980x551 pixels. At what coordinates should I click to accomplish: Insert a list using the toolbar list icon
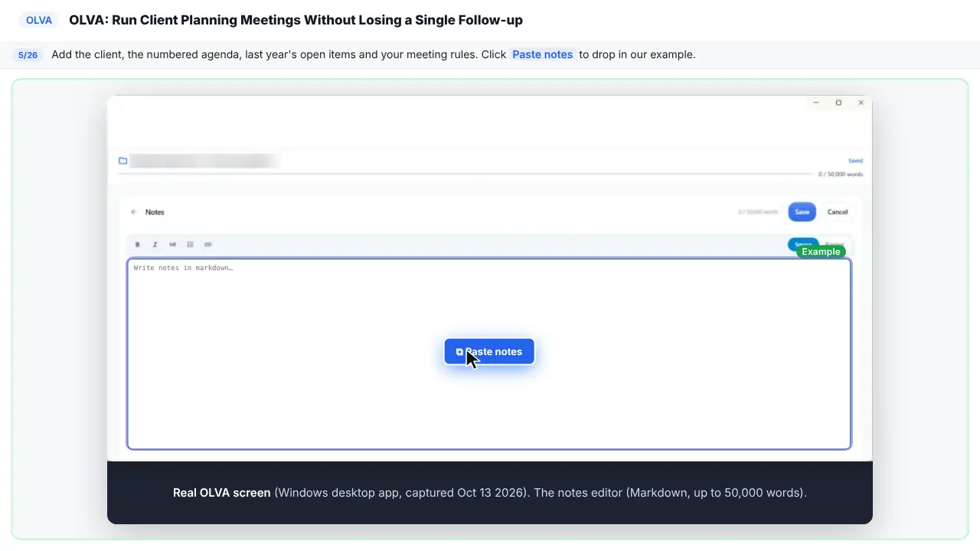pos(191,245)
